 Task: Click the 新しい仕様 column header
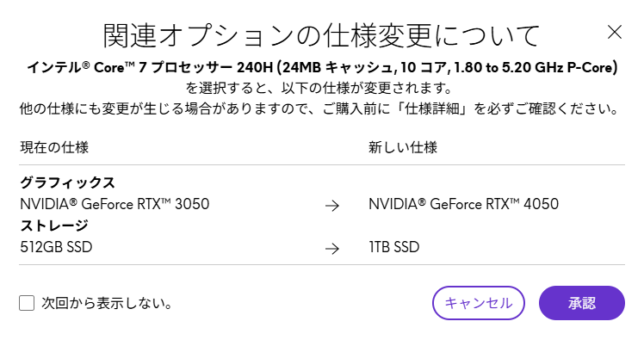click(x=403, y=147)
